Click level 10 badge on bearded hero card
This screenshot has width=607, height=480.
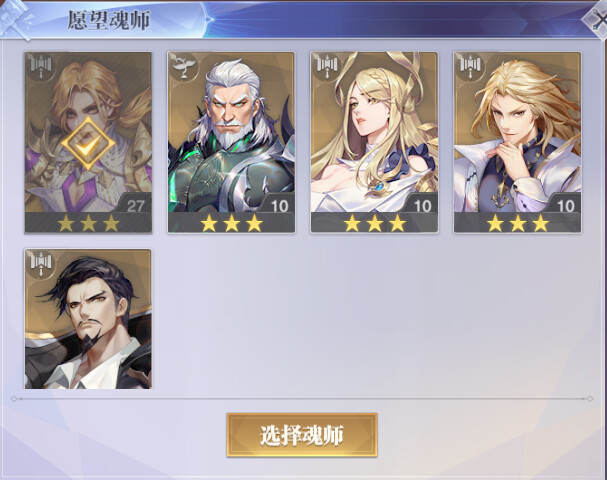pos(279,205)
